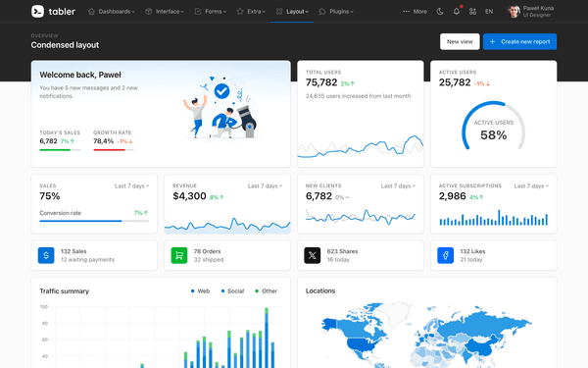This screenshot has width=588, height=368.
Task: Click the $4,300 revenue value
Action: (x=189, y=196)
